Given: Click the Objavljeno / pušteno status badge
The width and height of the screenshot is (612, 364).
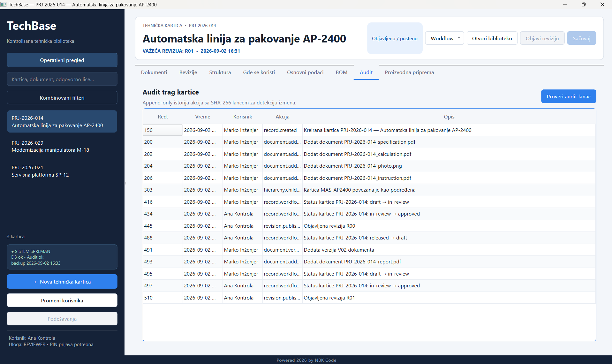Looking at the screenshot, I should coord(395,38).
